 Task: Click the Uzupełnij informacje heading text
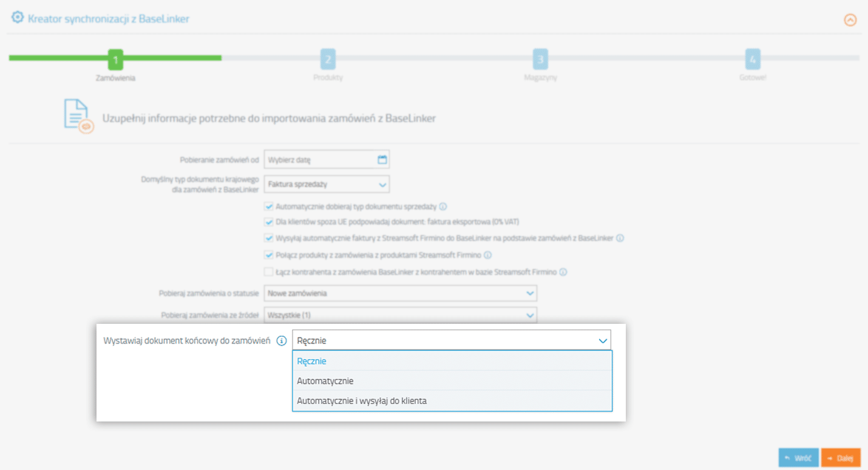[269, 118]
